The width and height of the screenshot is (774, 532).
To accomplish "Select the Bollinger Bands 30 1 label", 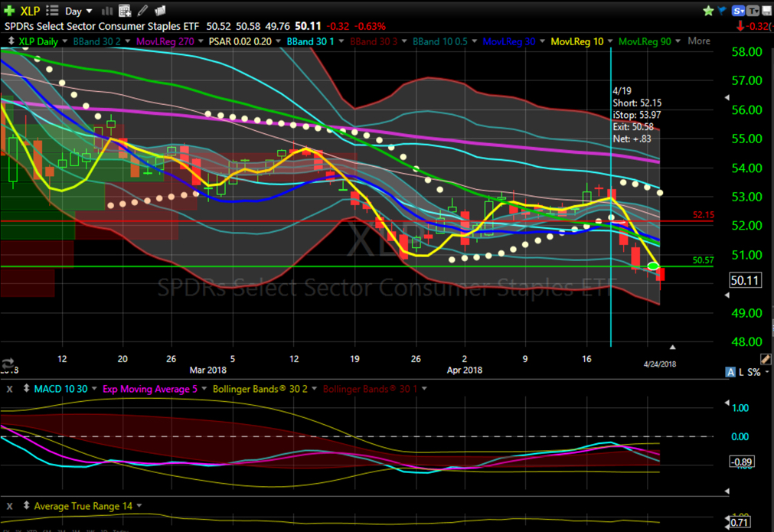I will [371, 389].
